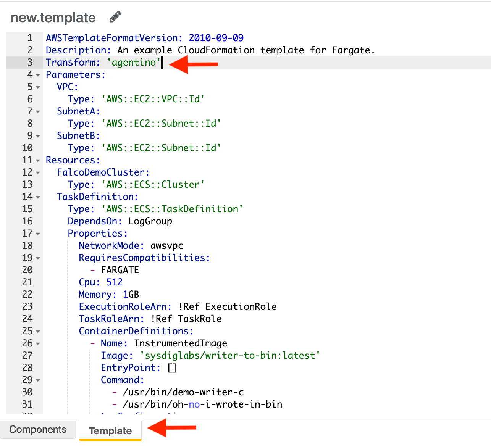Select the Template tab
Image resolution: width=491 pixels, height=448 pixels.
click(110, 431)
